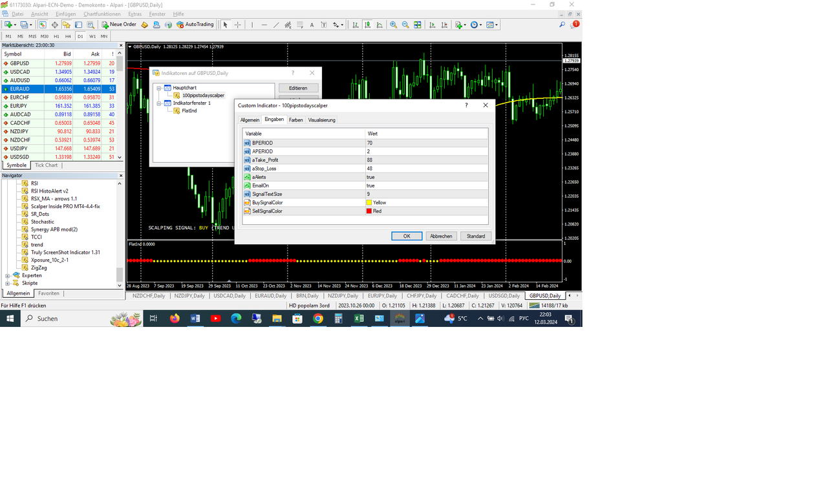Toggle the Data Window crosshair-circle icon

pyautogui.click(x=54, y=25)
